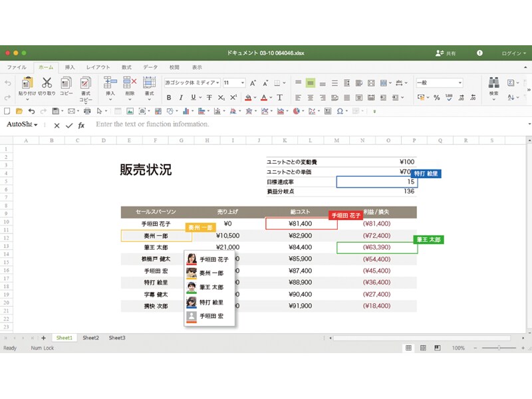The image size is (532, 399).
Task: Click the Delete cells (削除) ribbon icon
Action: click(130, 82)
